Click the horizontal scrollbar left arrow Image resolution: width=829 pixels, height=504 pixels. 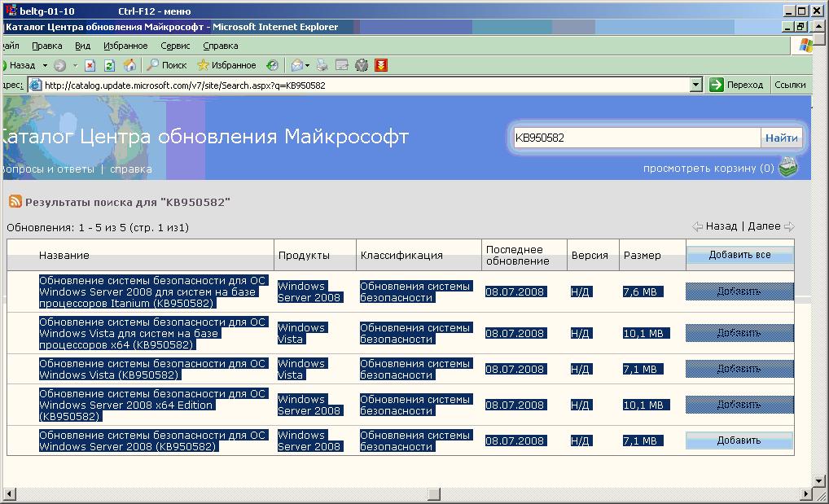click(10, 494)
